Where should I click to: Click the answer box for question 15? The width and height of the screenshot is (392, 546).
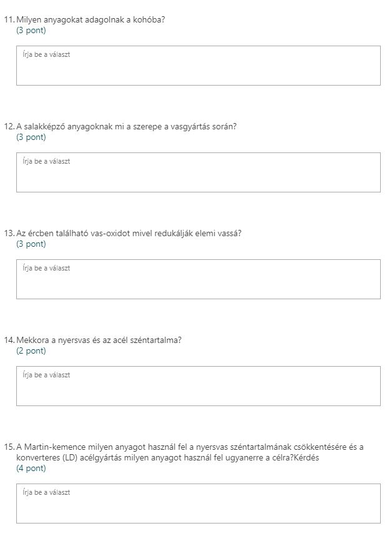pos(198,504)
